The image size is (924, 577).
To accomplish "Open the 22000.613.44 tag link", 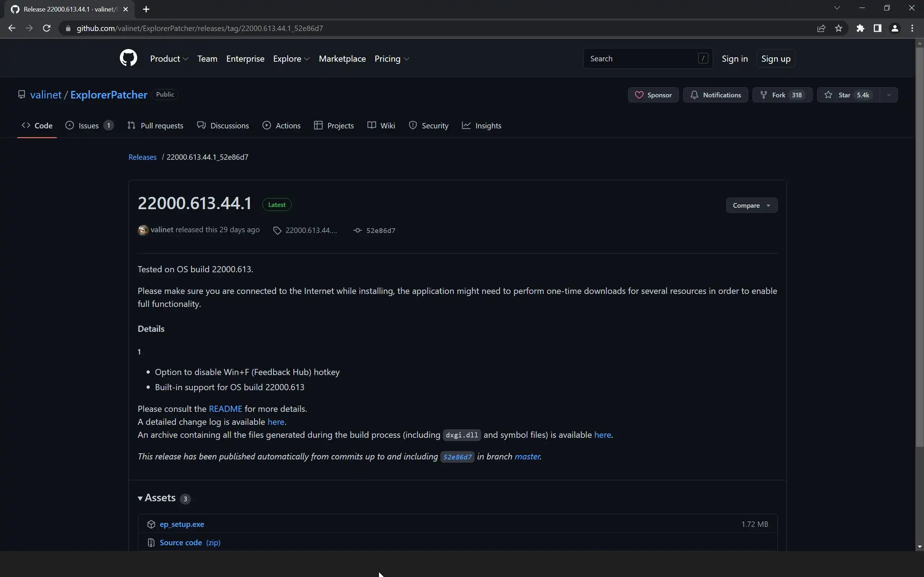I will pyautogui.click(x=310, y=230).
